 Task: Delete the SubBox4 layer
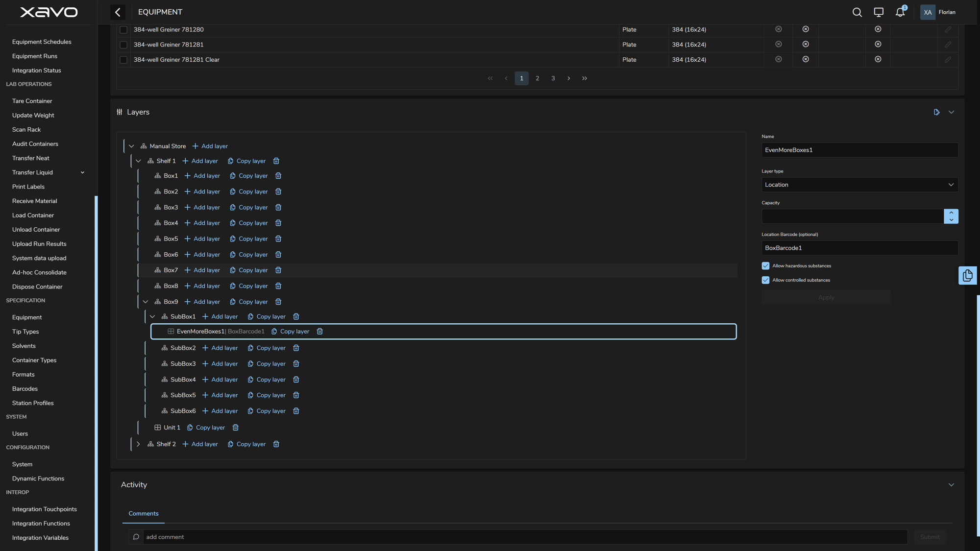(296, 380)
